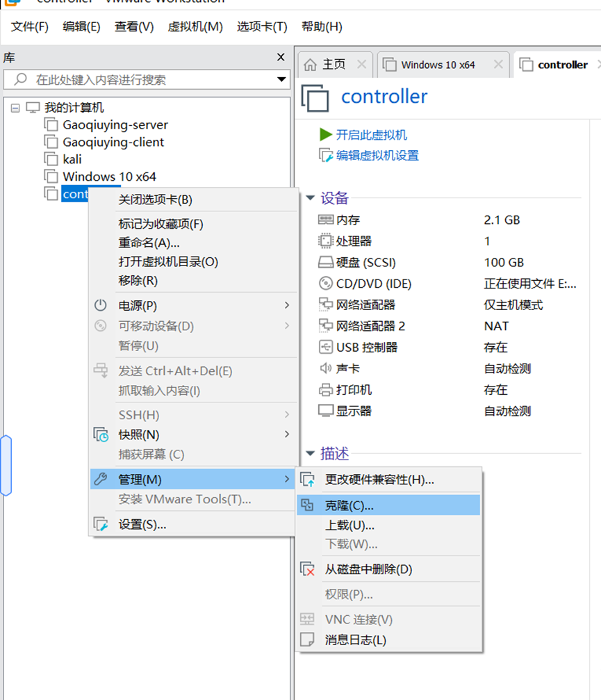601x700 pixels.
Task: Click the memory (内存) device icon
Action: point(326,220)
